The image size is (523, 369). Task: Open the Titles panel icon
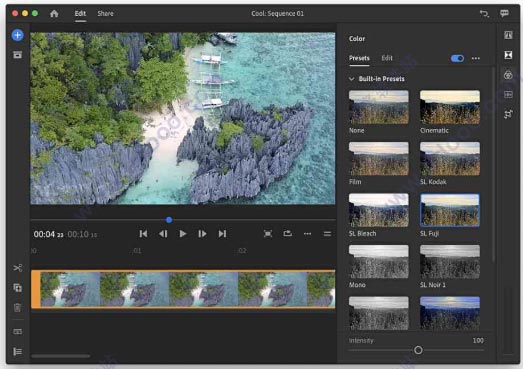pyautogui.click(x=508, y=35)
